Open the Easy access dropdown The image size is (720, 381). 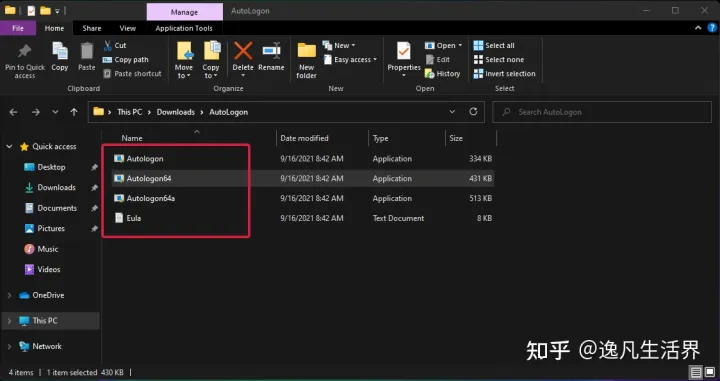350,60
